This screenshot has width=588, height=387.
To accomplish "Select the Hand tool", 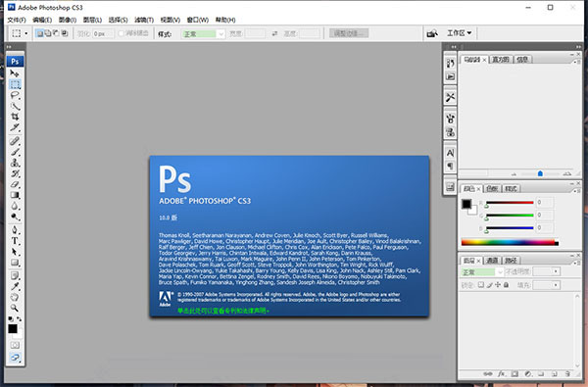I will click(x=15, y=298).
